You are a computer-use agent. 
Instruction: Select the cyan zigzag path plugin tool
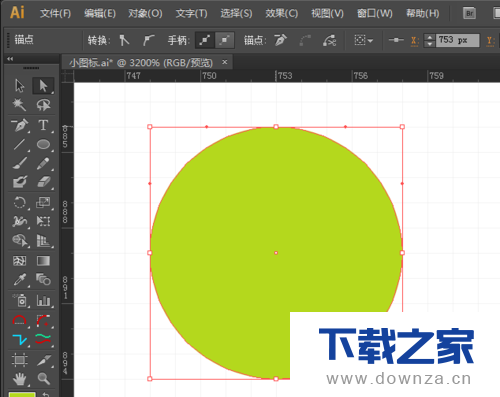coord(20,339)
